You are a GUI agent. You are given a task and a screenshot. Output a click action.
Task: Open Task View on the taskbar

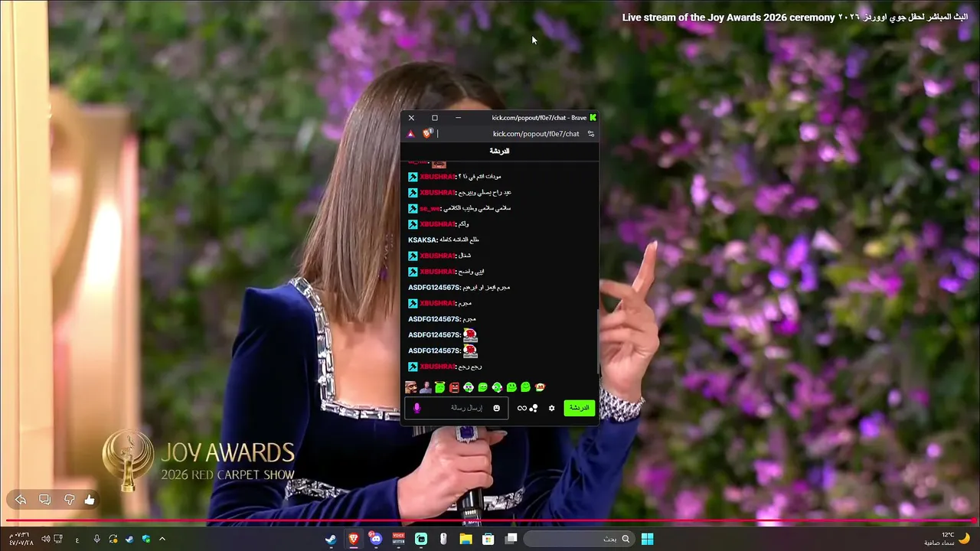coord(511,539)
